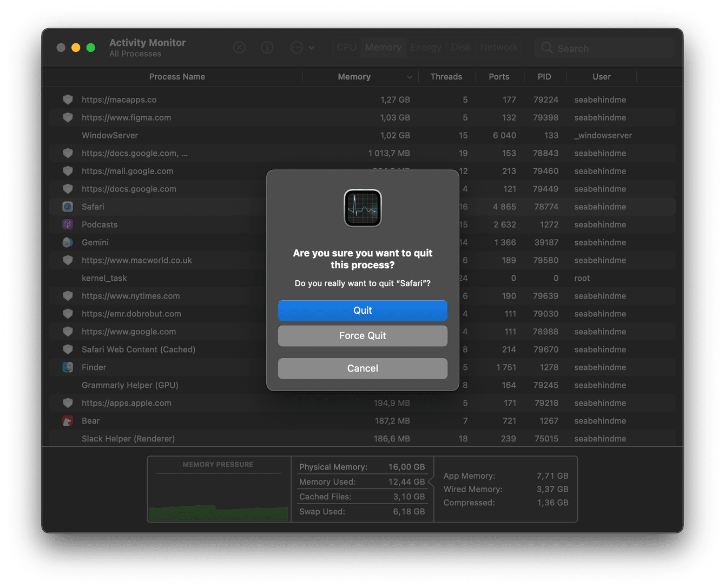Click Compressed 1,36 GB value
The image size is (725, 588).
click(x=552, y=503)
